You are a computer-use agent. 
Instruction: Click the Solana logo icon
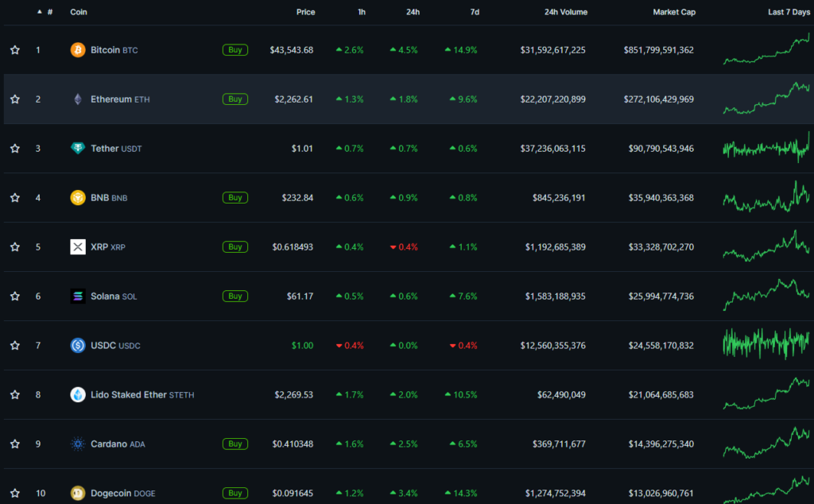pyautogui.click(x=78, y=297)
